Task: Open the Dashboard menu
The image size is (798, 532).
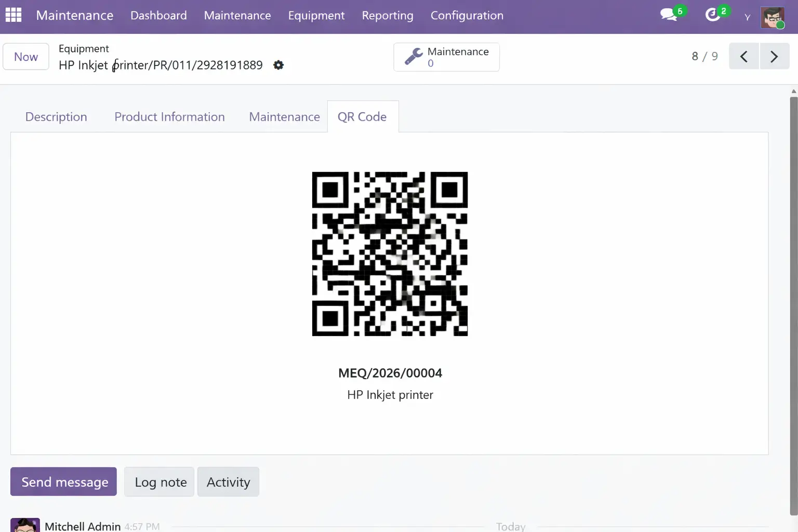Action: pyautogui.click(x=158, y=16)
